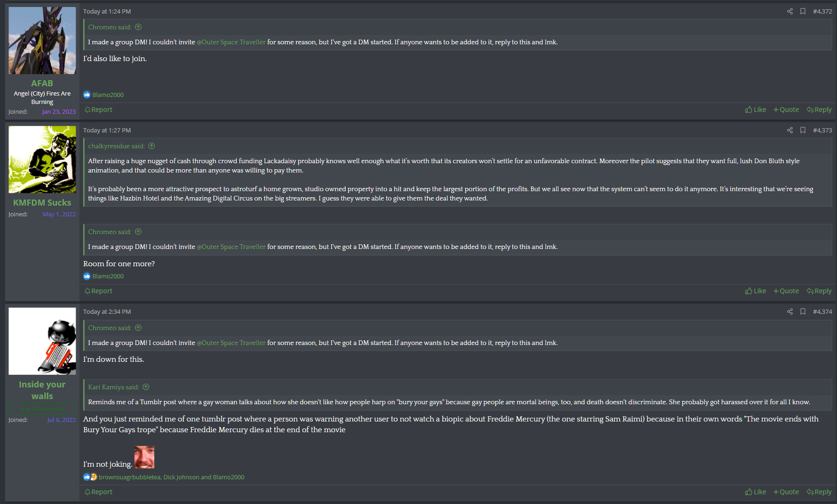The width and height of the screenshot is (837, 504).
Task: Click the smiley face image in last post
Action: click(x=144, y=457)
